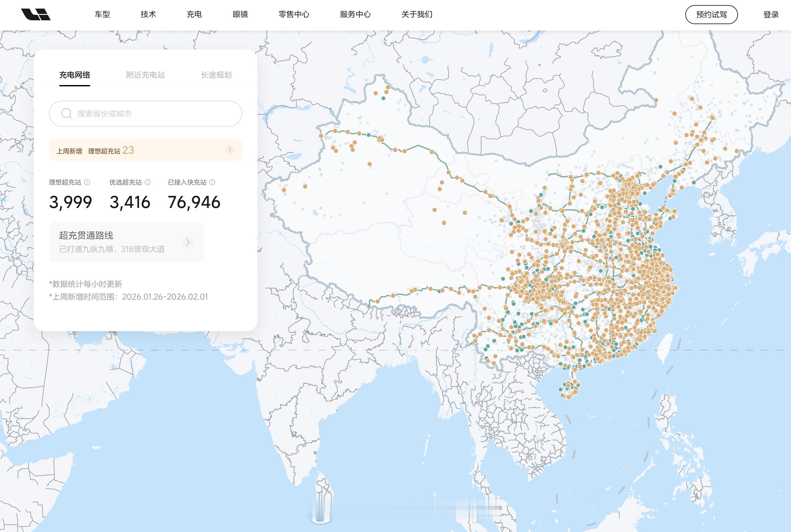Switch to 长途规划 tab

coord(216,75)
